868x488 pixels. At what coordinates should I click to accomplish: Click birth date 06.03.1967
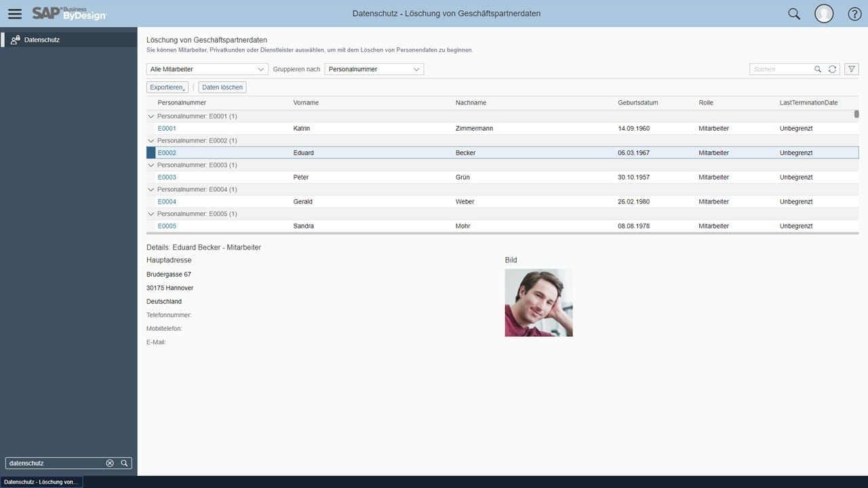(x=633, y=153)
